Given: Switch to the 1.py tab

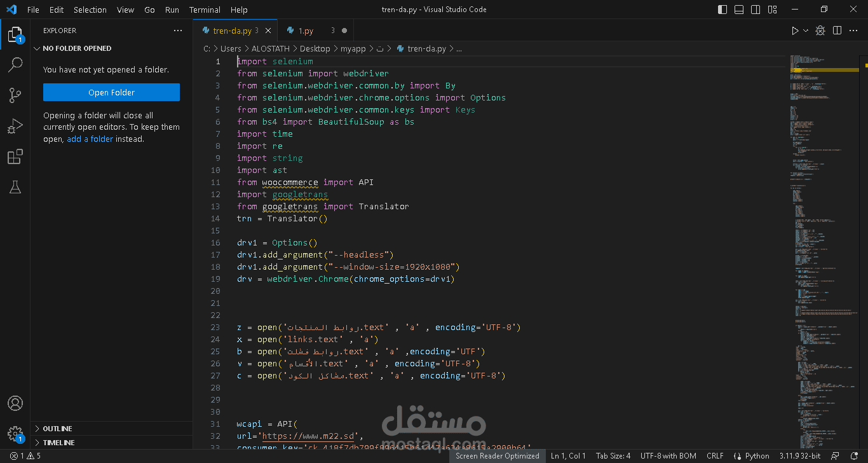Looking at the screenshot, I should pyautogui.click(x=304, y=30).
